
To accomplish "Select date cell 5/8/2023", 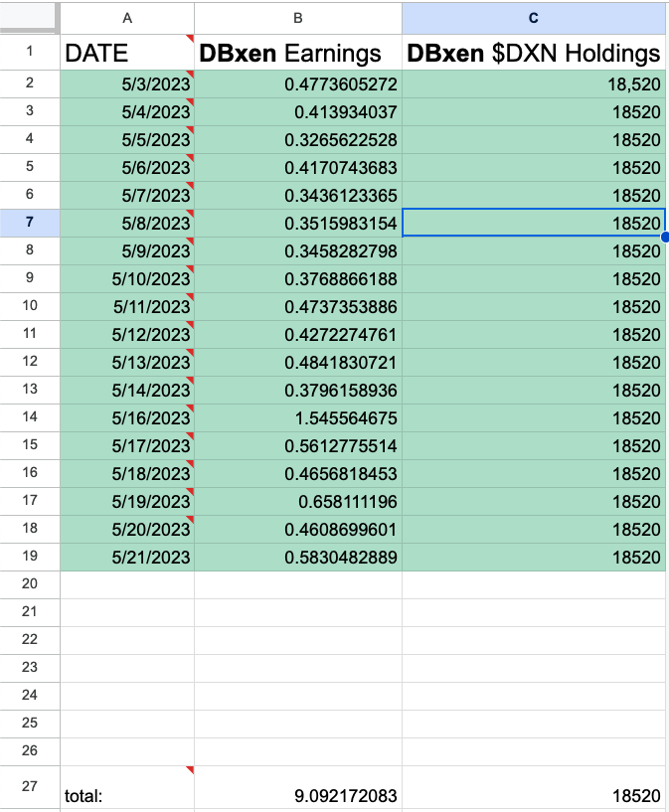I will 127,224.
